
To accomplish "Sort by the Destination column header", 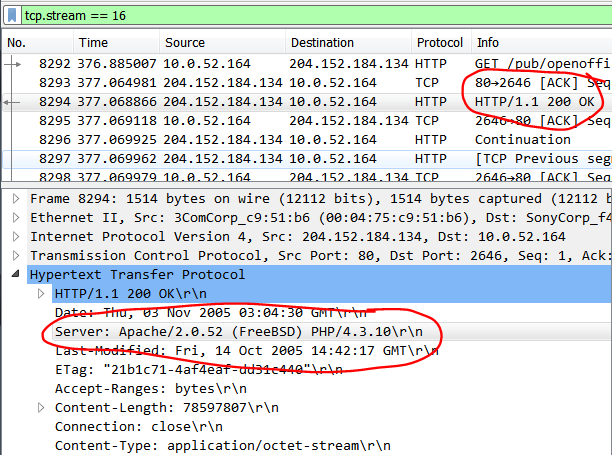I will tap(349, 43).
